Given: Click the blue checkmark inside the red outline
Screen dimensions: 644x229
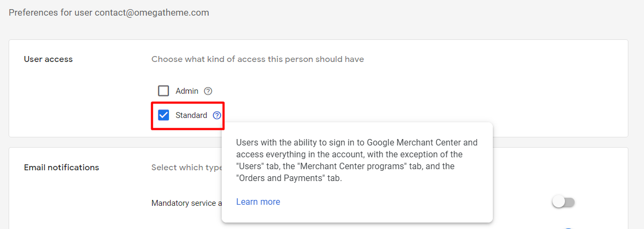Looking at the screenshot, I should coord(164,115).
